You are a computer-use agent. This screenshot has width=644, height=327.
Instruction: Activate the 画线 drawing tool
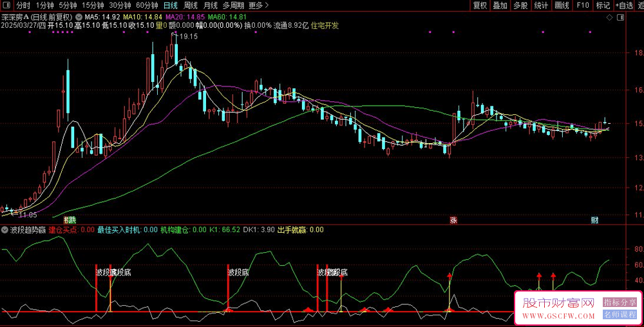tap(562, 5)
